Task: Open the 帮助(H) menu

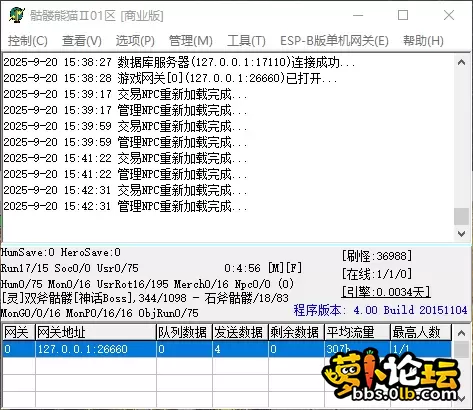Action: click(x=423, y=41)
